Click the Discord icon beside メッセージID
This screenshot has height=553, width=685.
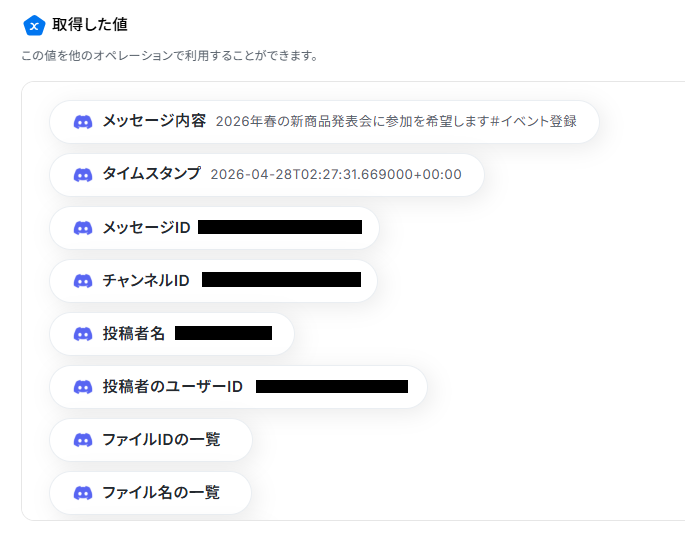click(x=83, y=228)
